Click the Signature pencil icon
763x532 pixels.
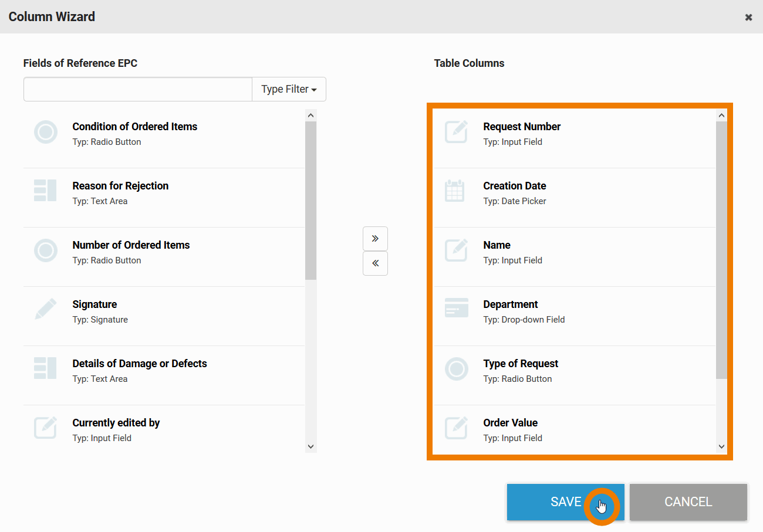pyautogui.click(x=45, y=309)
